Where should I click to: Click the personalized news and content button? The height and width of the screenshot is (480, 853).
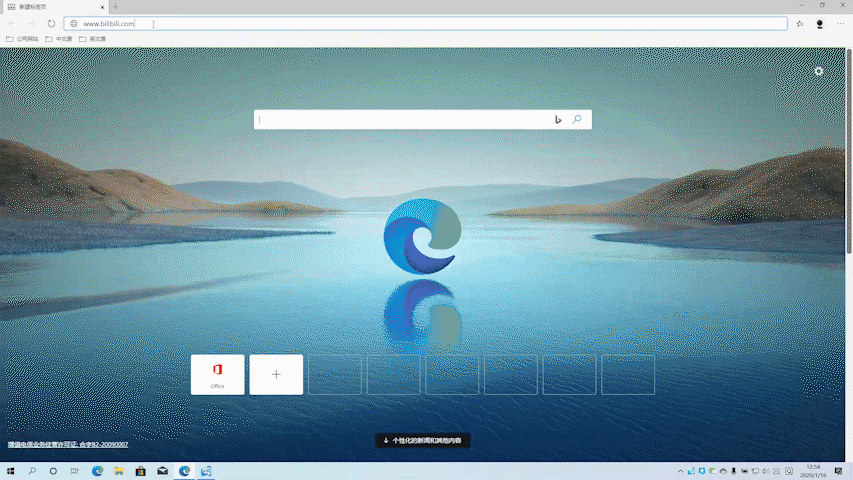coord(423,441)
